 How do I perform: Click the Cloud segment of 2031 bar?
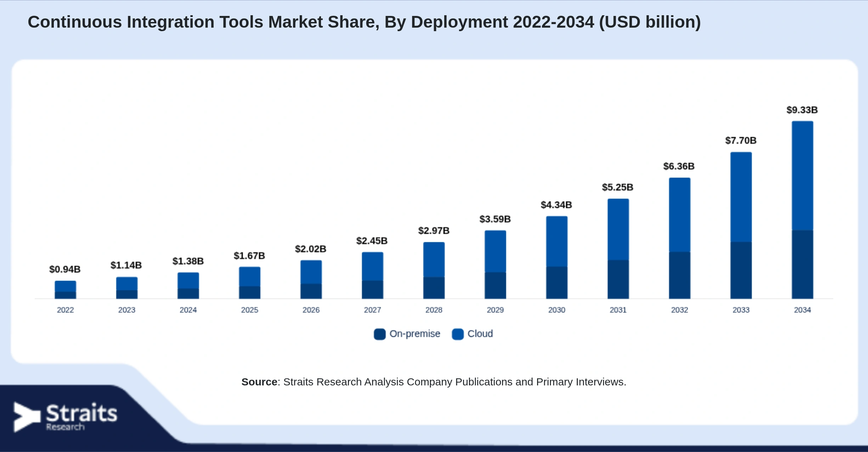[618, 230]
